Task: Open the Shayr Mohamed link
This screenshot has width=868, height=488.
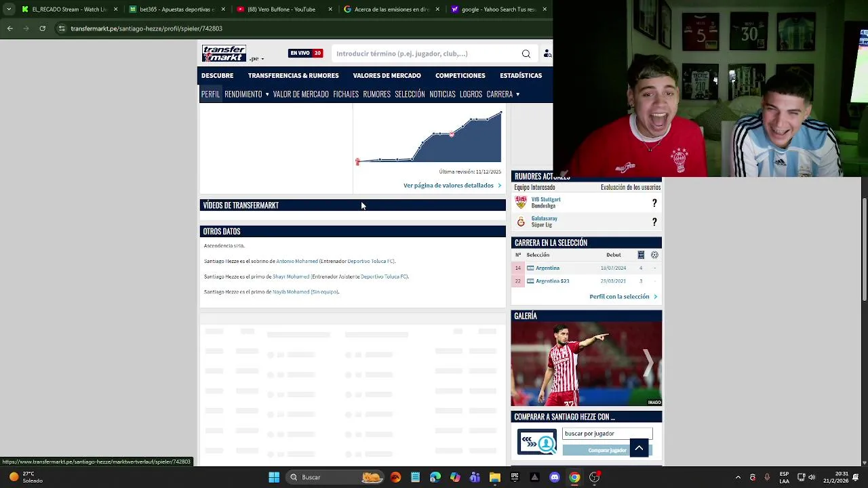Action: 291,277
